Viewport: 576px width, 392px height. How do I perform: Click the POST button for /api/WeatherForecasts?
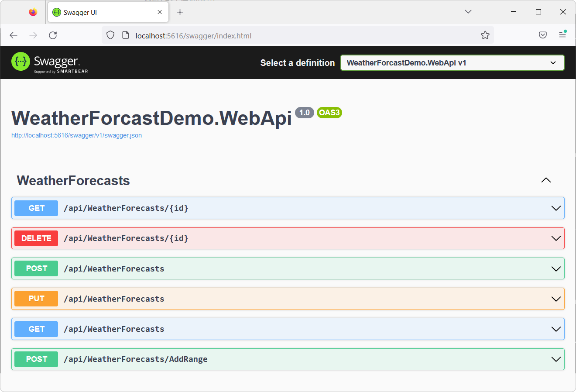pyautogui.click(x=36, y=268)
